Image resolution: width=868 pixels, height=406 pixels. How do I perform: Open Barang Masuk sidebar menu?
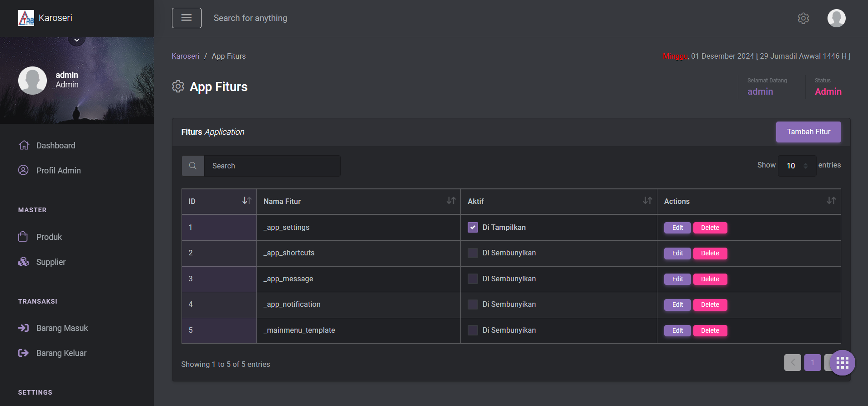[x=62, y=328]
